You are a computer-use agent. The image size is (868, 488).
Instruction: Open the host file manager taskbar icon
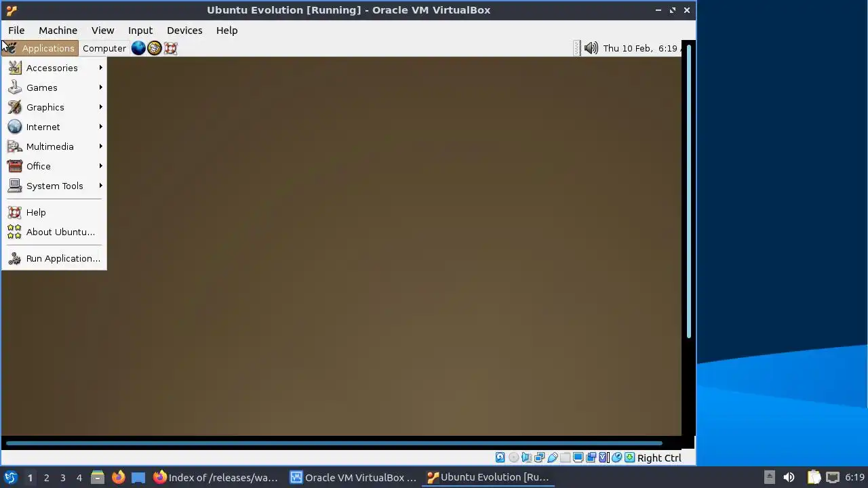[98, 477]
